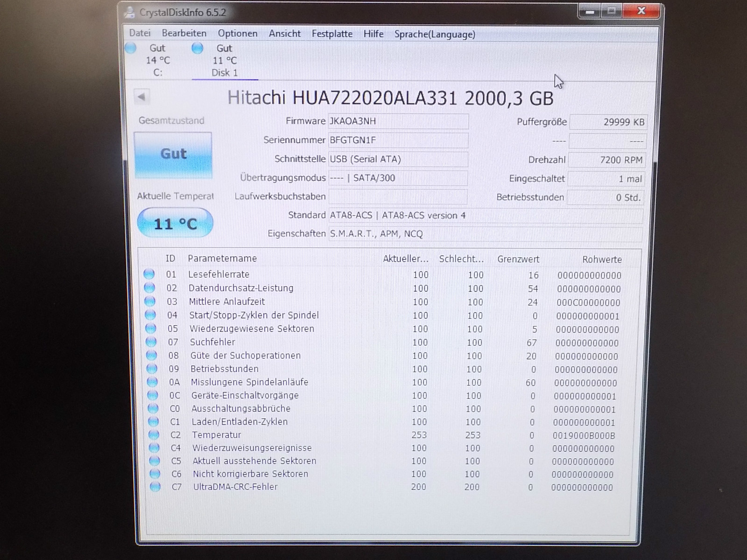Click status orb for Nicht korrigierbare Sektoren

coord(155,474)
